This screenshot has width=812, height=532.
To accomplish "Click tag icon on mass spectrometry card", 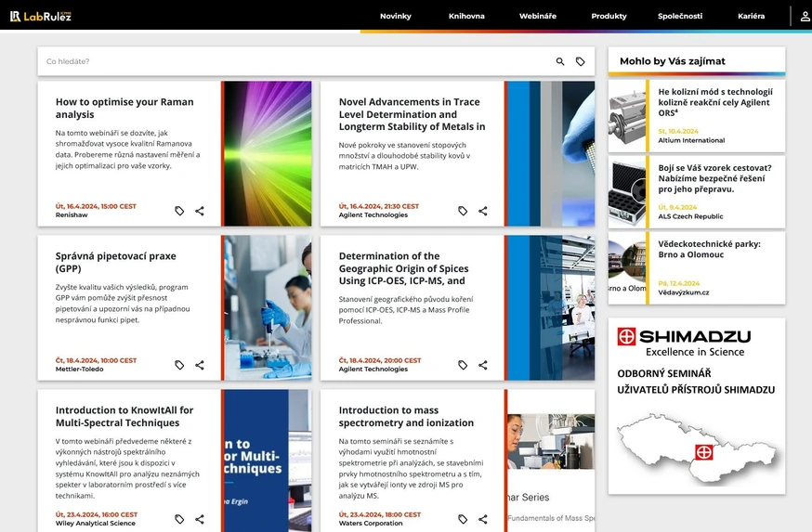I will (463, 519).
